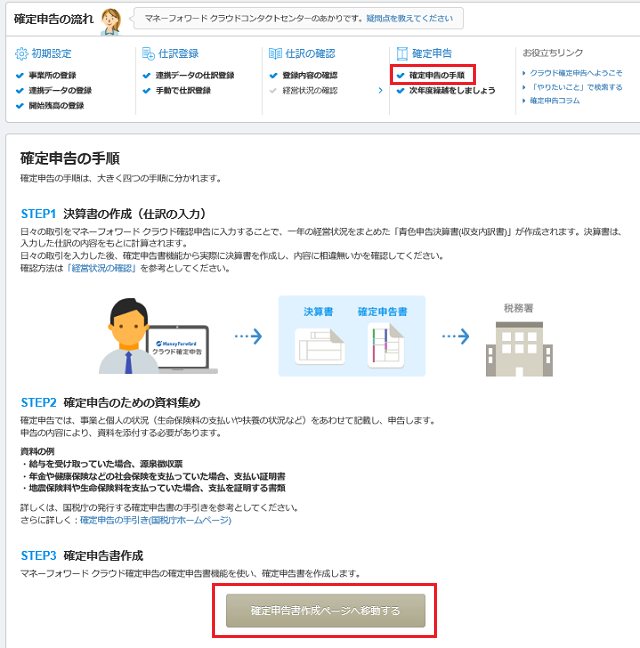Click the 確定申告 heading
The height and width of the screenshot is (648, 640).
coord(432,54)
